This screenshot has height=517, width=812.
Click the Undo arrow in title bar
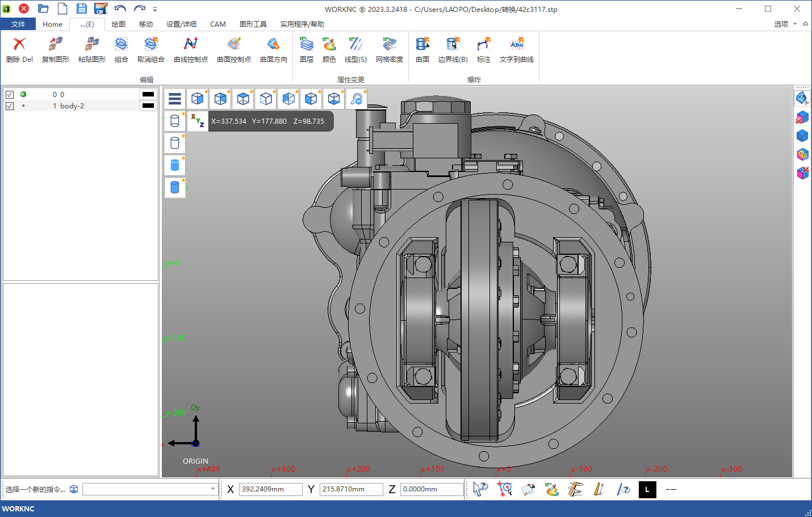pos(120,9)
